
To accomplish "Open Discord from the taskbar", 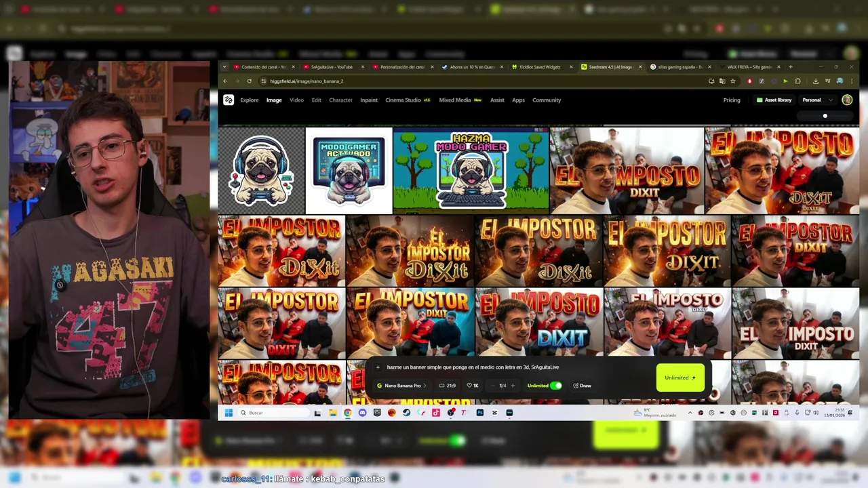I will point(362,413).
